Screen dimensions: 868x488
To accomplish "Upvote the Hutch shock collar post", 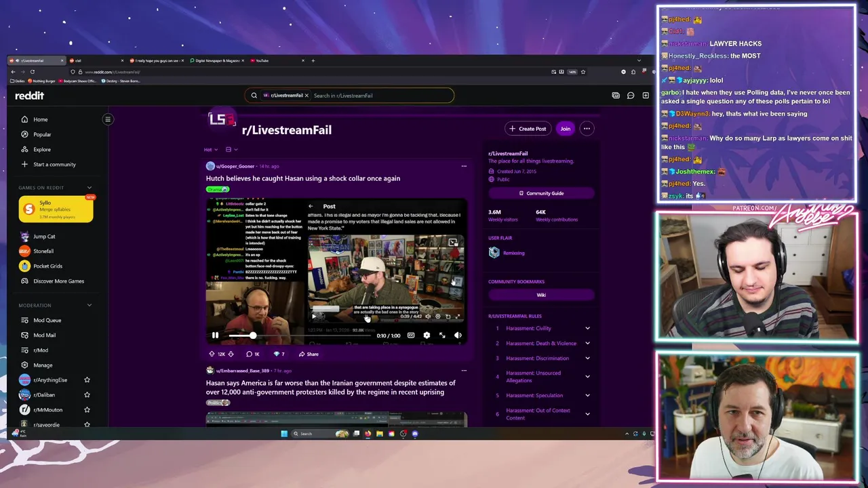I will point(212,354).
